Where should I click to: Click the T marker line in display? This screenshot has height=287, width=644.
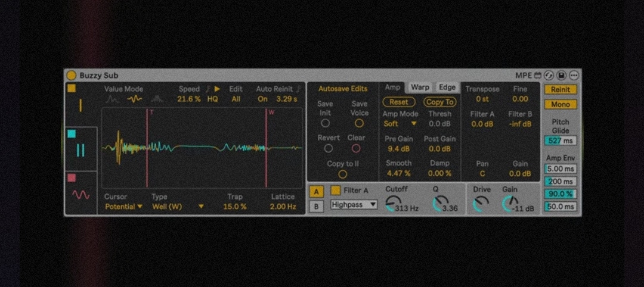(x=147, y=148)
